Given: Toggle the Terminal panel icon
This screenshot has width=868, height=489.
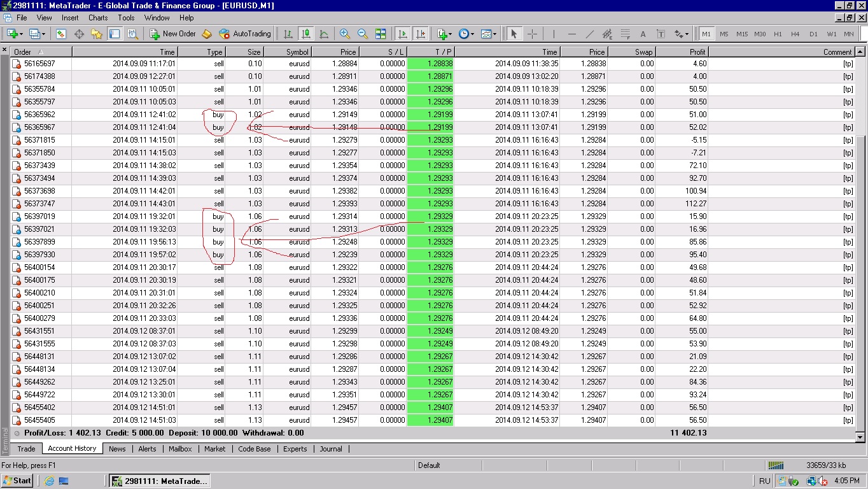Looking at the screenshot, I should point(115,34).
